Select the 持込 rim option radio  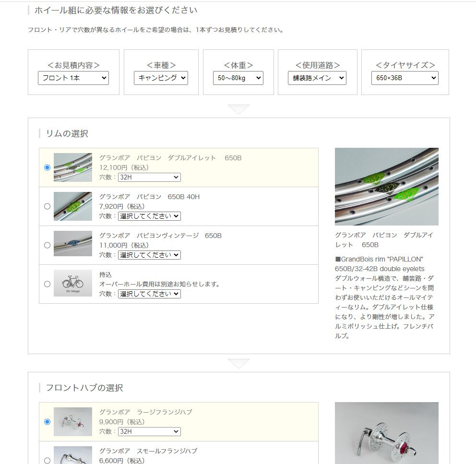47,284
